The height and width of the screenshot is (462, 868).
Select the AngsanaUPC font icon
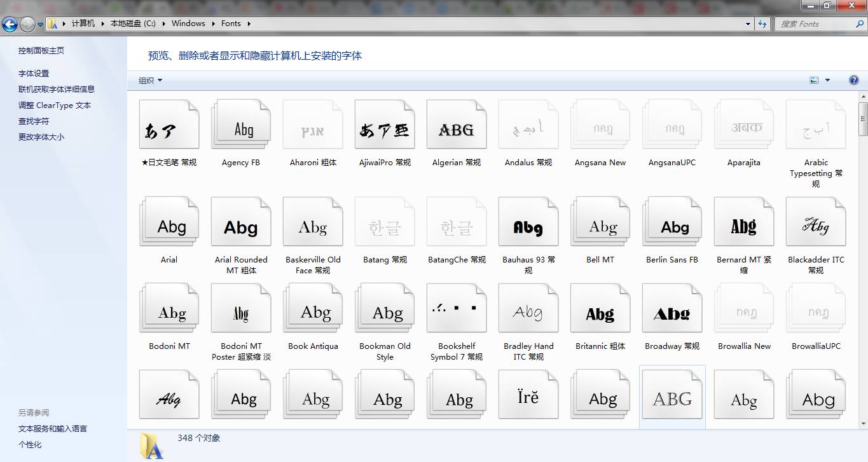coord(672,125)
